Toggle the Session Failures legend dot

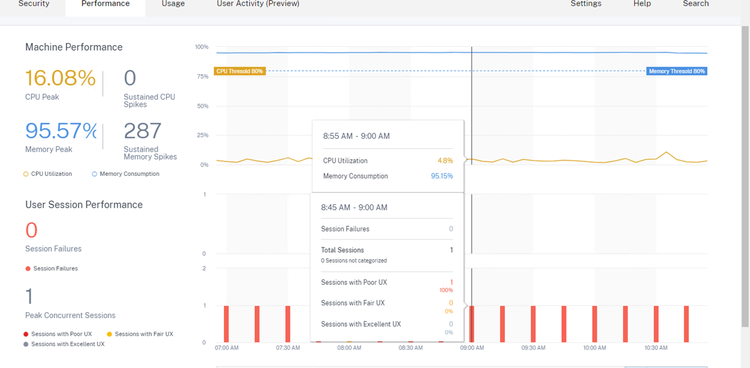click(28, 269)
